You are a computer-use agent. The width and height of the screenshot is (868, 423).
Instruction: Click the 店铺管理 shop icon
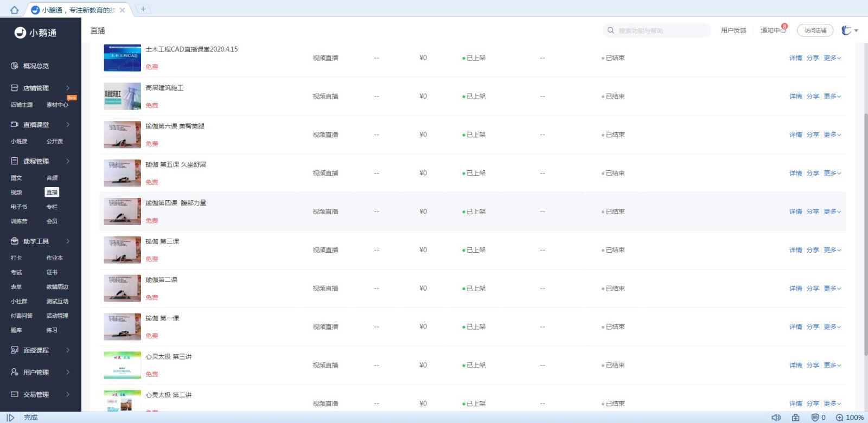point(15,88)
